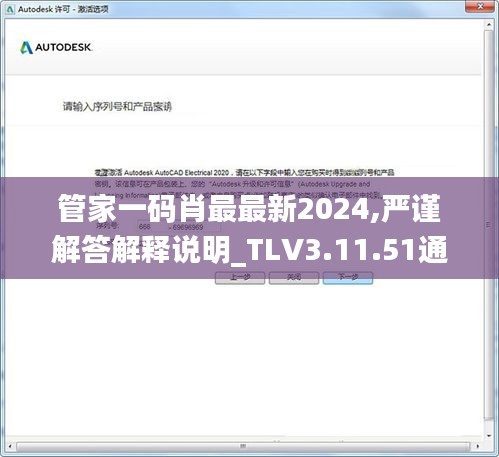Click the 上一步 (Back) button

click(240, 278)
